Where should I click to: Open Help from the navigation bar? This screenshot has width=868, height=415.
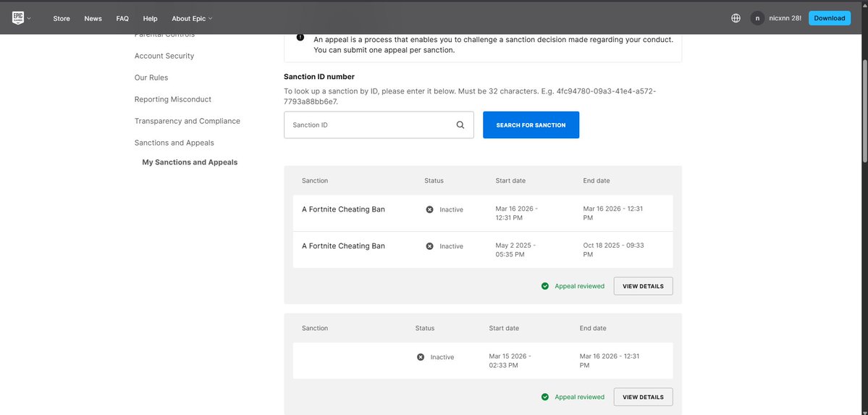(150, 18)
